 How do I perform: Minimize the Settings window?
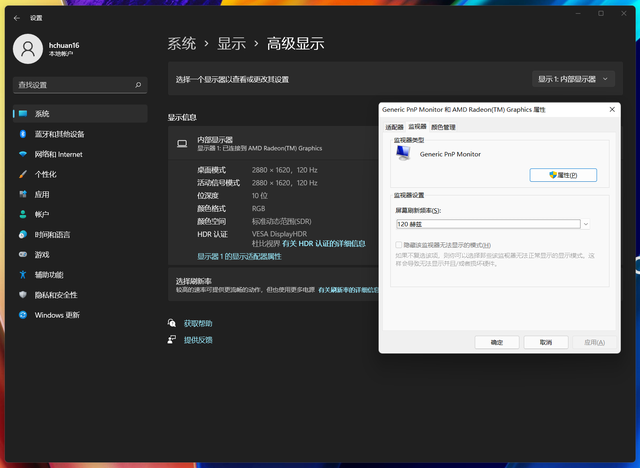coord(578,13)
